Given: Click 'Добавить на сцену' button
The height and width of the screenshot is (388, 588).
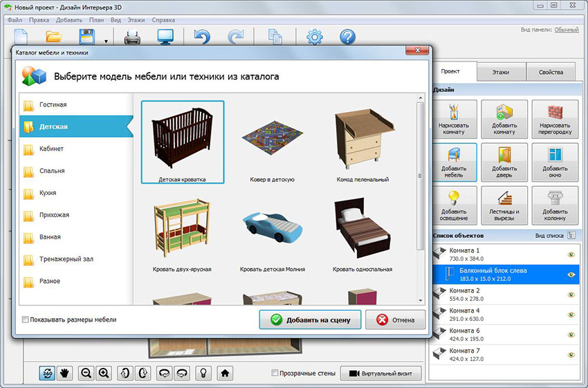Looking at the screenshot, I should click(310, 320).
